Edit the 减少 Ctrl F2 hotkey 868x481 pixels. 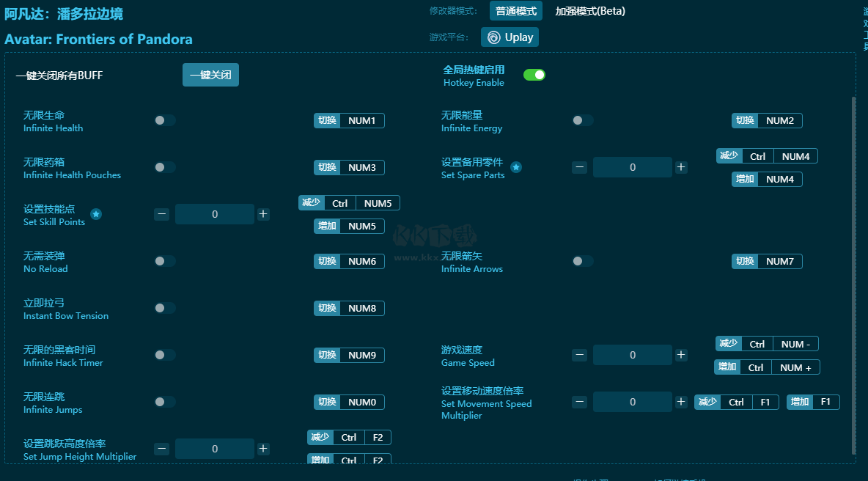pyautogui.click(x=349, y=437)
